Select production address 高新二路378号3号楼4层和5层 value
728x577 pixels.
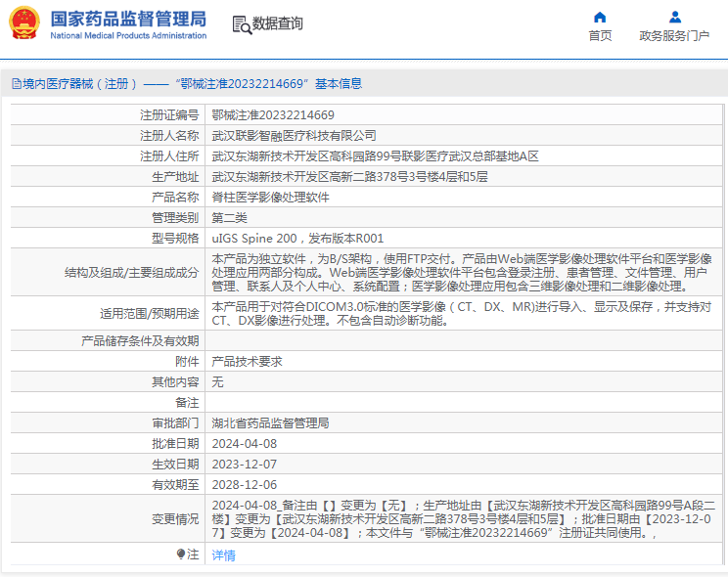349,176
